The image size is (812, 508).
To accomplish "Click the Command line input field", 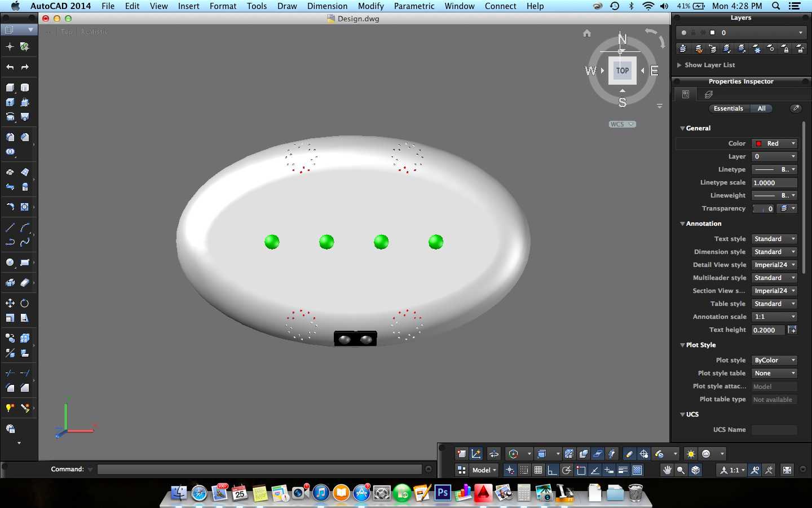I will pos(259,469).
